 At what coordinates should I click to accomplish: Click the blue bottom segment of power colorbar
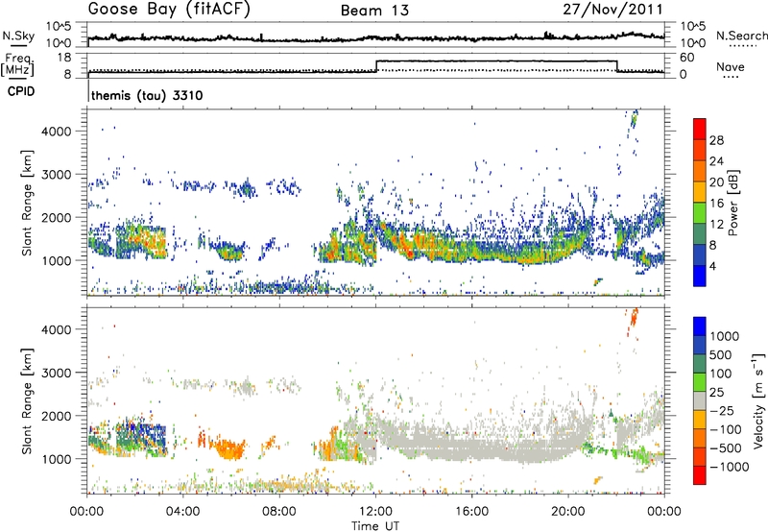click(700, 276)
